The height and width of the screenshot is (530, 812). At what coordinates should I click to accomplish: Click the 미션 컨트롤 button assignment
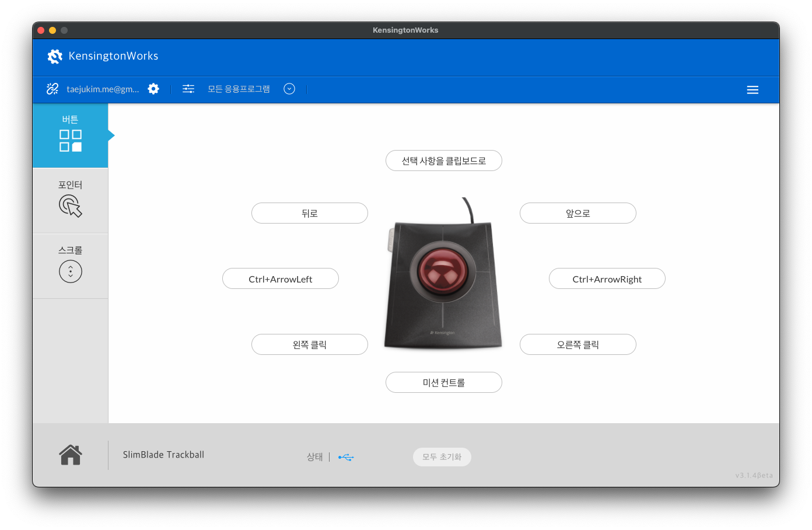444,382
